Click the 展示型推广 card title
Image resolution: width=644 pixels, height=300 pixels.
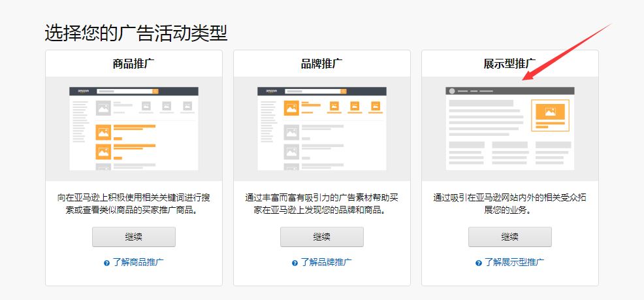click(x=509, y=63)
